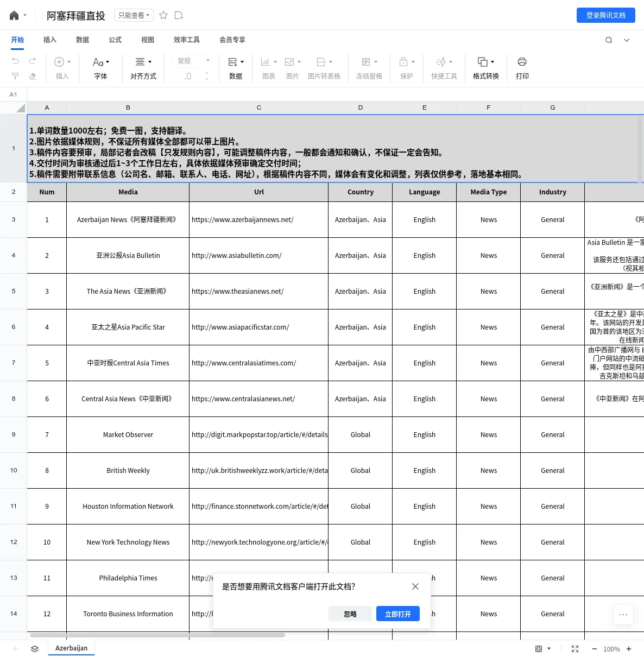The width and height of the screenshot is (644, 657).
Task: Open the asiabulletin.com URL link
Action: click(237, 256)
